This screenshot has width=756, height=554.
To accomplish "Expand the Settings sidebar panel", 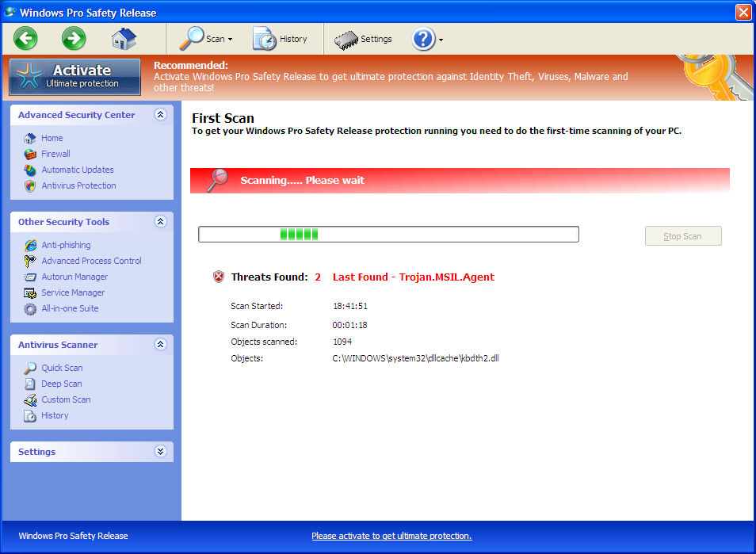I will [x=161, y=452].
